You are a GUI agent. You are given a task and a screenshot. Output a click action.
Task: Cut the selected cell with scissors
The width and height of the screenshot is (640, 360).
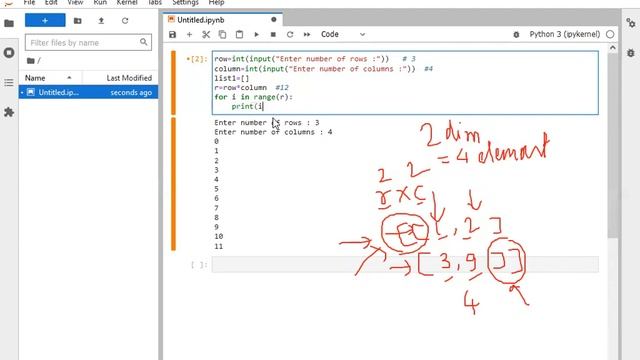click(x=206, y=35)
